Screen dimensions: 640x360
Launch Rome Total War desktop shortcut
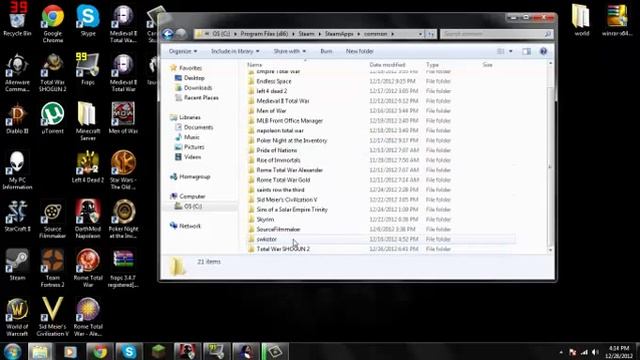[88, 268]
